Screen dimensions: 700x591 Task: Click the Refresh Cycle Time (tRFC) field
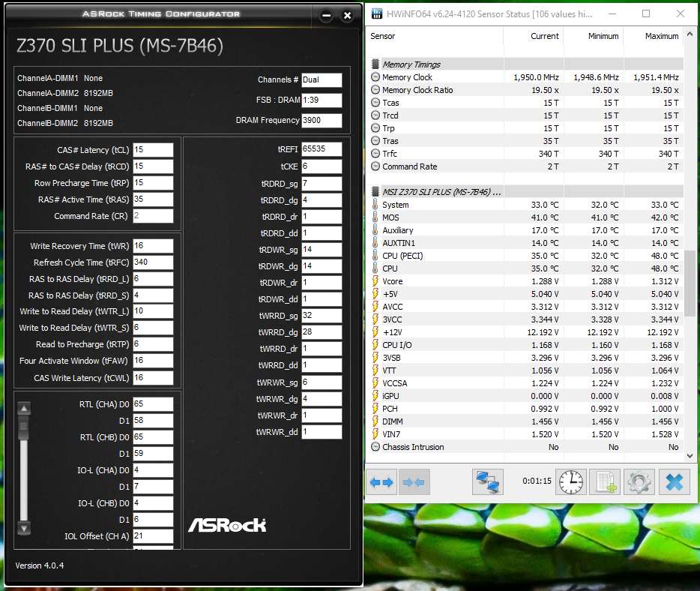[153, 262]
